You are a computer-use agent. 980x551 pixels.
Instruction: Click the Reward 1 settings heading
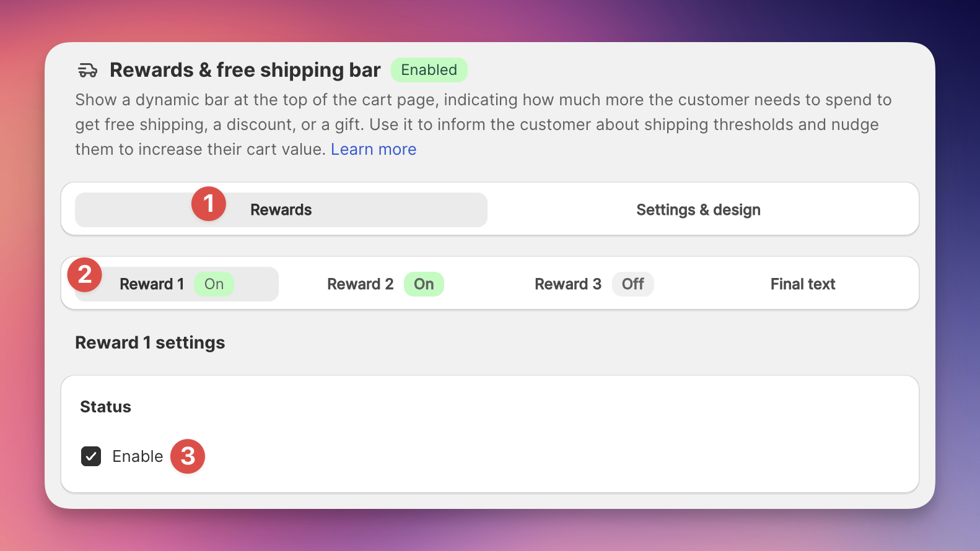150,342
